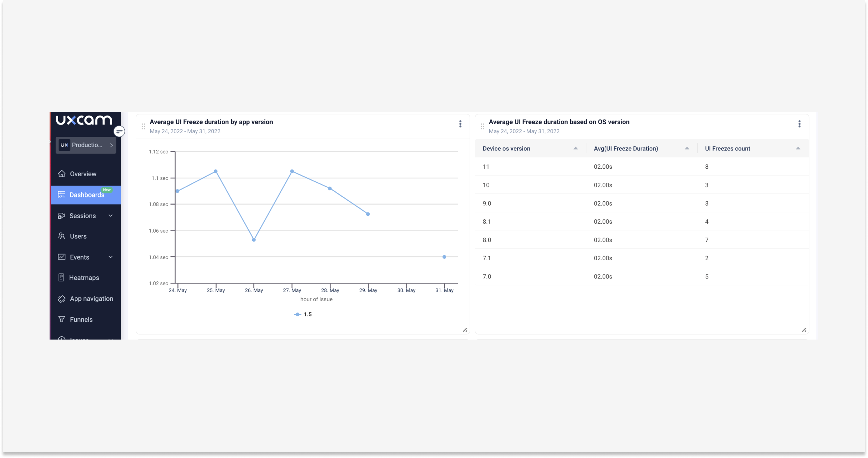Viewport: 868px width, 458px height.
Task: Click the Users icon in sidebar
Action: tap(62, 236)
